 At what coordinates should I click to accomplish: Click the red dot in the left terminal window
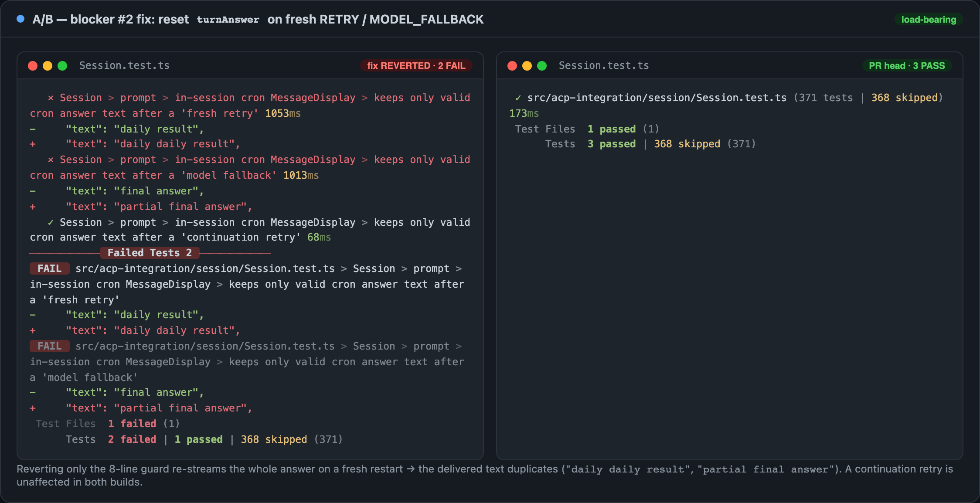click(33, 66)
